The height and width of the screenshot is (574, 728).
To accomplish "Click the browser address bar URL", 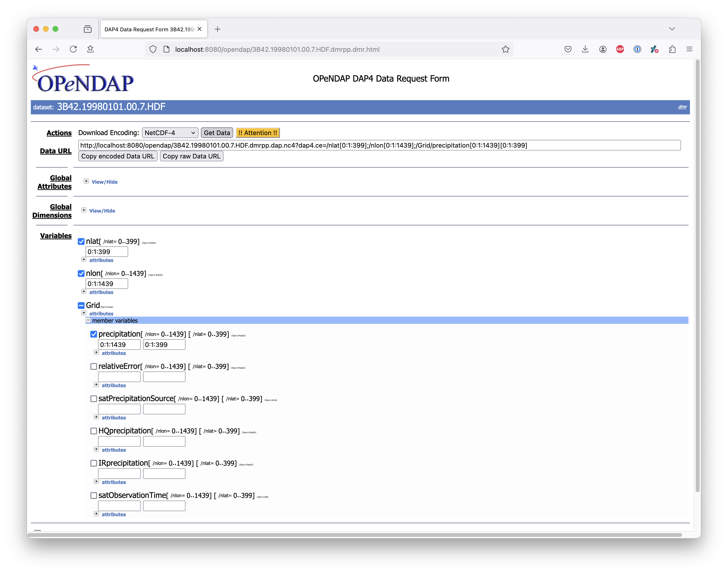I will point(278,49).
